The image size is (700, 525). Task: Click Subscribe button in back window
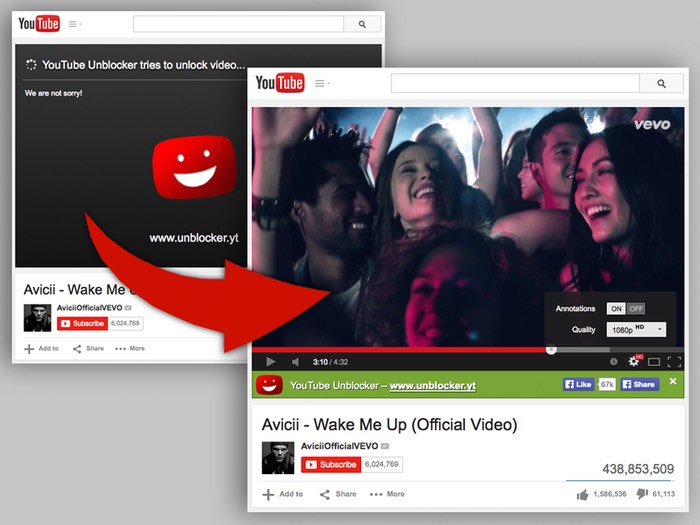[82, 323]
